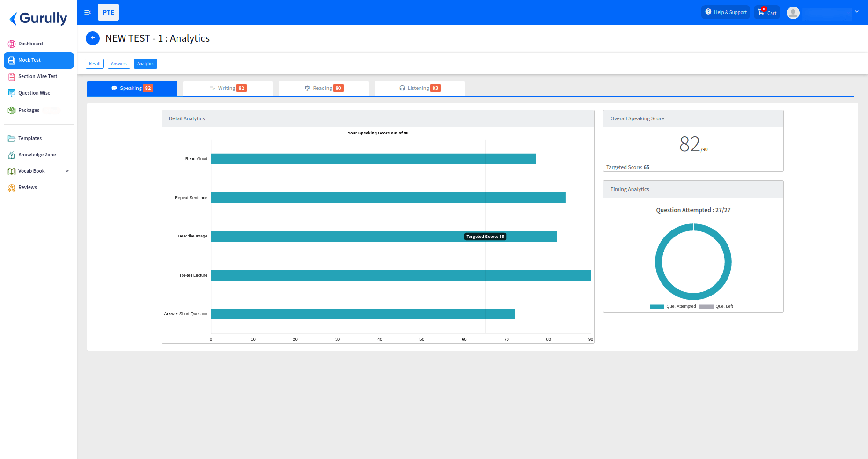This screenshot has height=459, width=868.
Task: Toggle the Que. Attempted legend item
Action: pos(673,307)
